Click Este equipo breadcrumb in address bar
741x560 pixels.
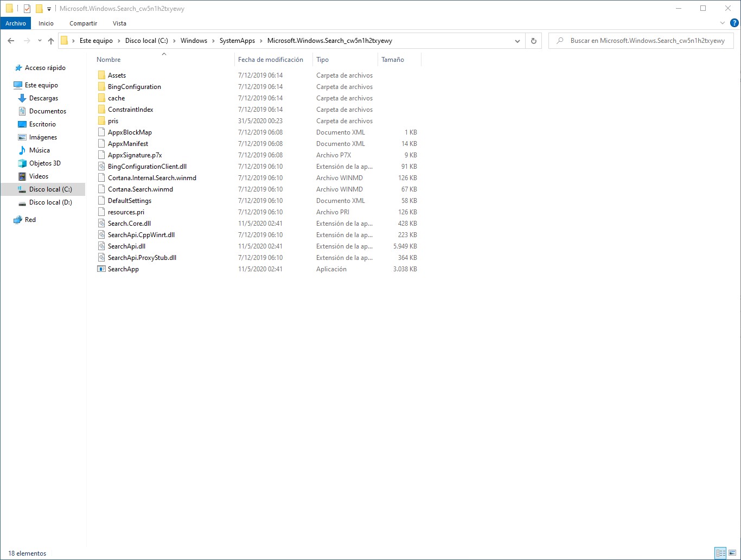(96, 41)
